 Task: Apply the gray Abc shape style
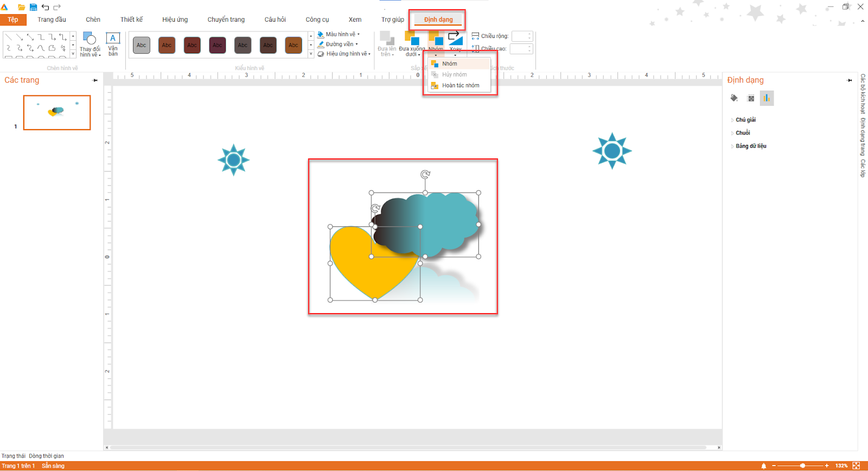[142, 45]
